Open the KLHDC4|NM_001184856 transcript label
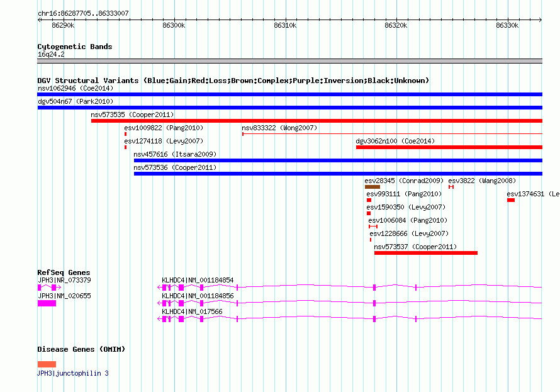Viewport: 560px width, 392px height. tap(198, 296)
